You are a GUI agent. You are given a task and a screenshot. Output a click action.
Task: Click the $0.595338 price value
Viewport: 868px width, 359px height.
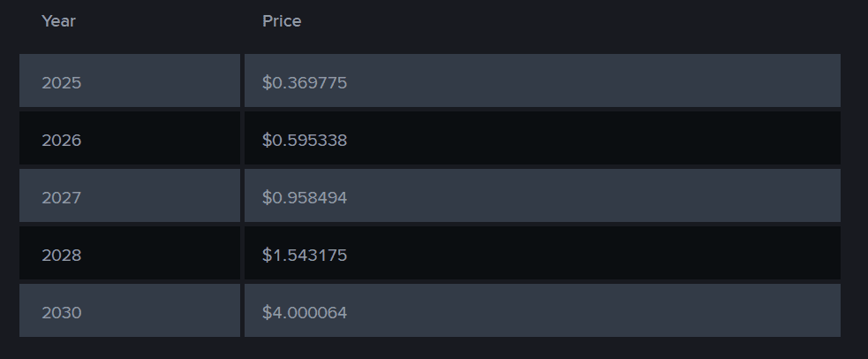[305, 141]
